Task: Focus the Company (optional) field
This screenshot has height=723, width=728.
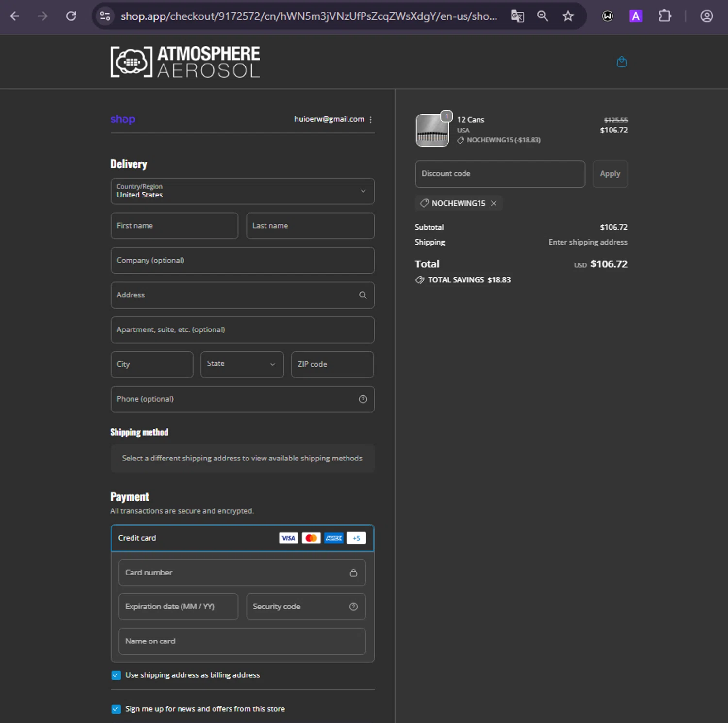Action: click(242, 260)
